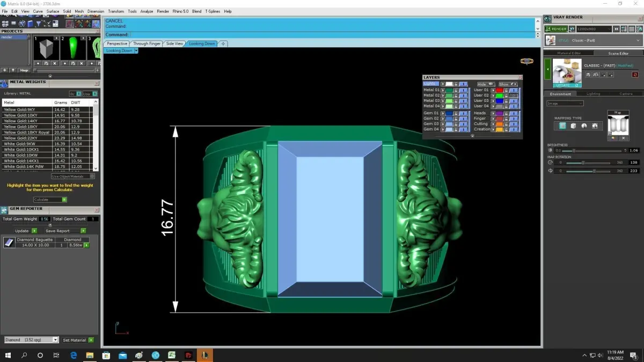Close the Metal Weights panel
The width and height of the screenshot is (644, 362).
coord(97,83)
